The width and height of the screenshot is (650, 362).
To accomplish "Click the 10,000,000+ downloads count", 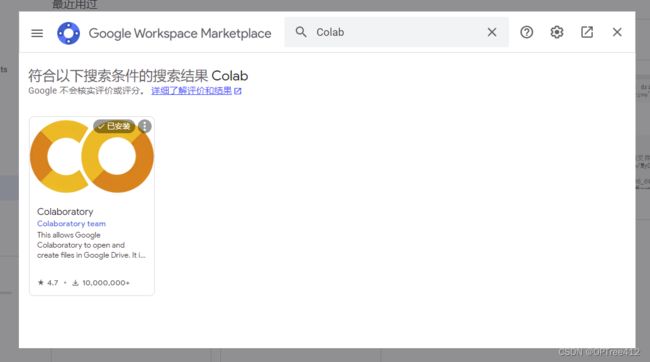I will click(x=101, y=283).
